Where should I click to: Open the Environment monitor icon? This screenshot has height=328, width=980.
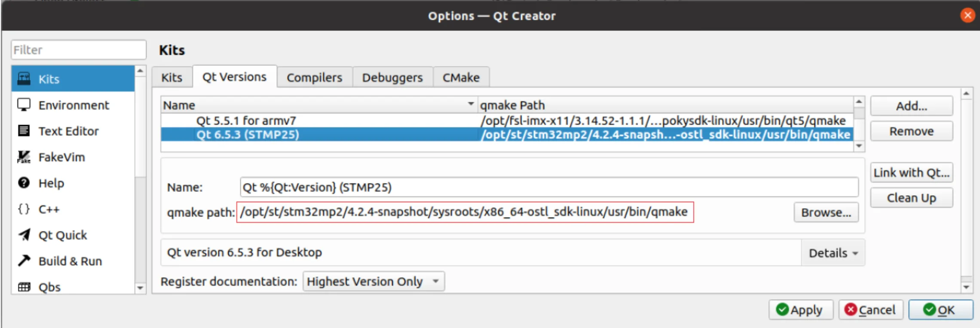pyautogui.click(x=24, y=105)
